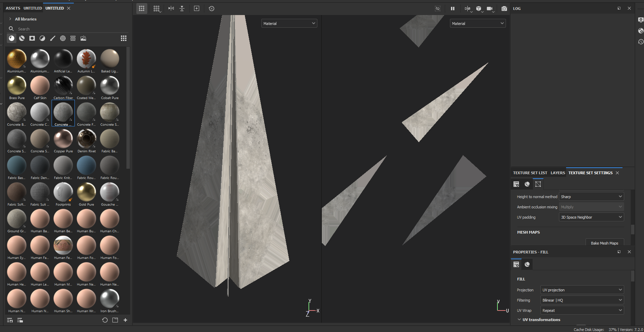Open the history panel icon on the right sidebar

tap(640, 42)
